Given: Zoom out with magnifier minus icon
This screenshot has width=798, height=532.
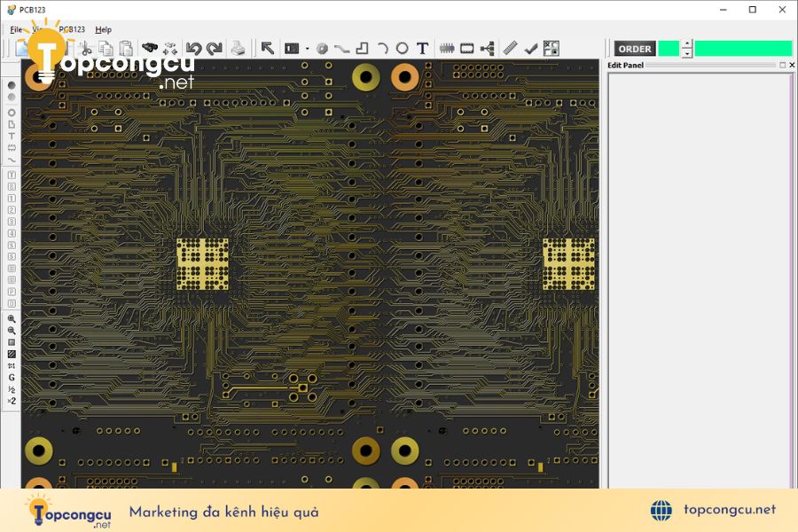Looking at the screenshot, I should pos(12,331).
